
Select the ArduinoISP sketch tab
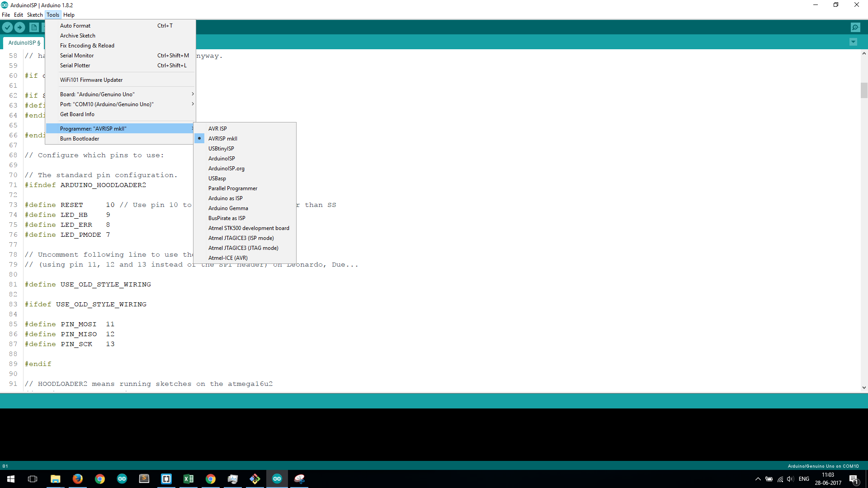coord(24,43)
